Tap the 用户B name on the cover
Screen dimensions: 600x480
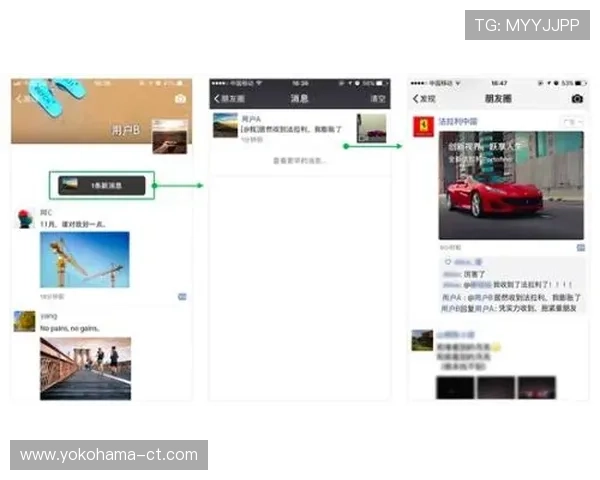point(126,130)
